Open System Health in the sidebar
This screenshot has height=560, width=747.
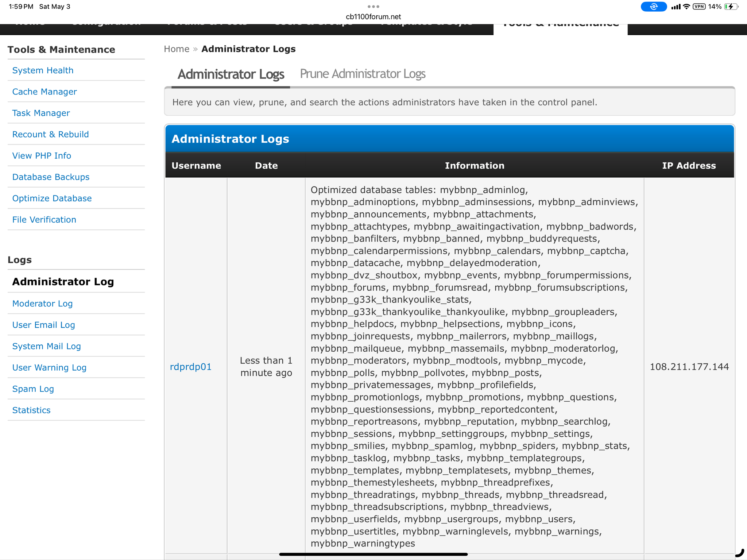click(x=43, y=70)
